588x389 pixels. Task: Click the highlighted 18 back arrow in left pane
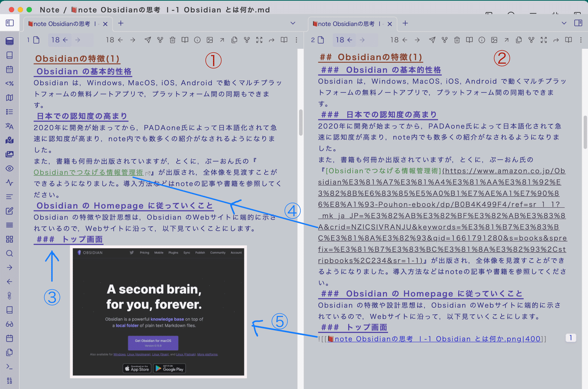pyautogui.click(x=59, y=40)
